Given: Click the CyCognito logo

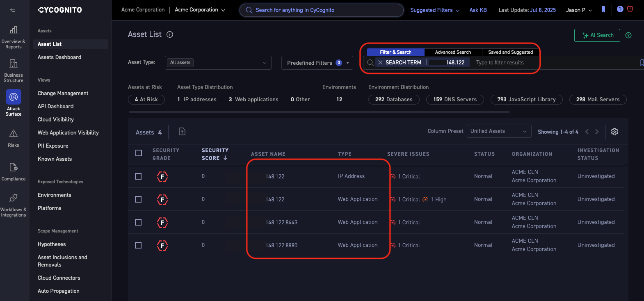Looking at the screenshot, I should (60, 10).
